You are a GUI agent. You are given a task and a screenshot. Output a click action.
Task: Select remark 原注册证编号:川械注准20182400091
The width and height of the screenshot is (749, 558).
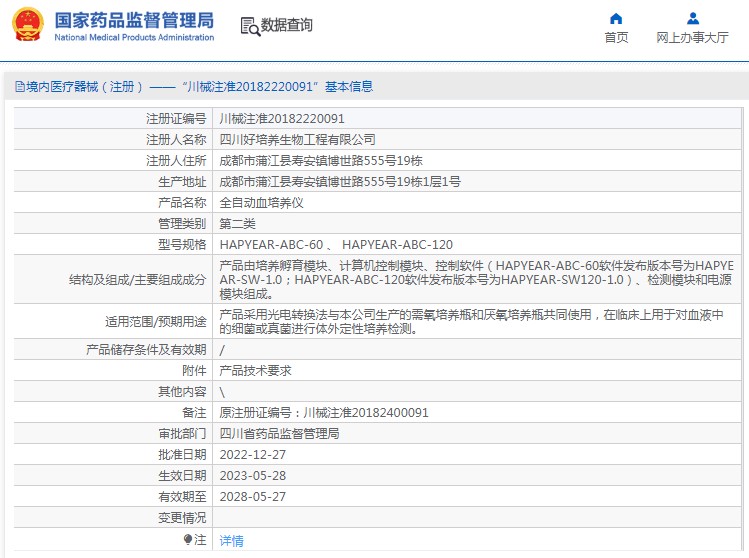coord(324,413)
